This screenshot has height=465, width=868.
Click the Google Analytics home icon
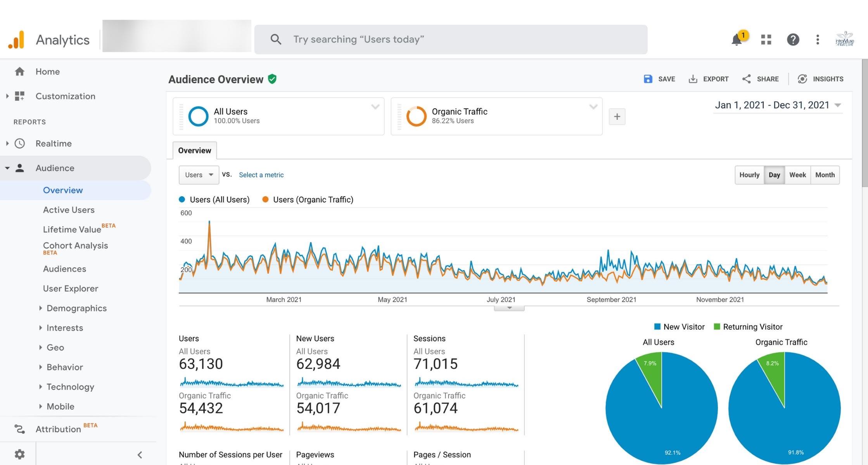(x=19, y=71)
